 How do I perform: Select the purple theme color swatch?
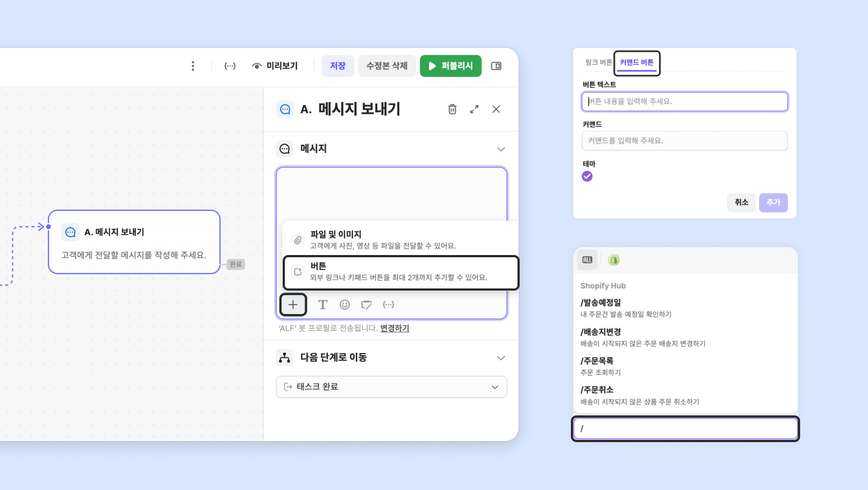click(x=587, y=177)
